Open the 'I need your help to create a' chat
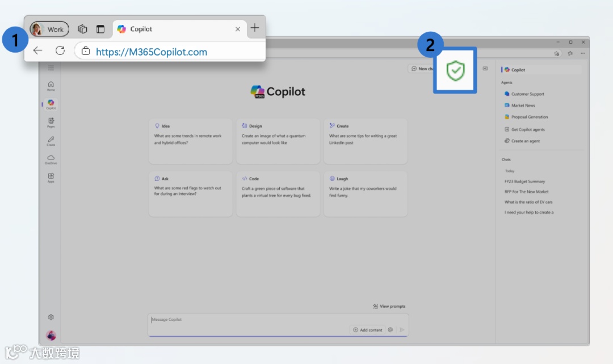 (529, 213)
